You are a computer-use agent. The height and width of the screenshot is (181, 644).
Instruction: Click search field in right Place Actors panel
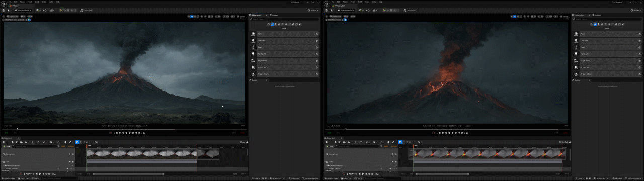tap(608, 20)
